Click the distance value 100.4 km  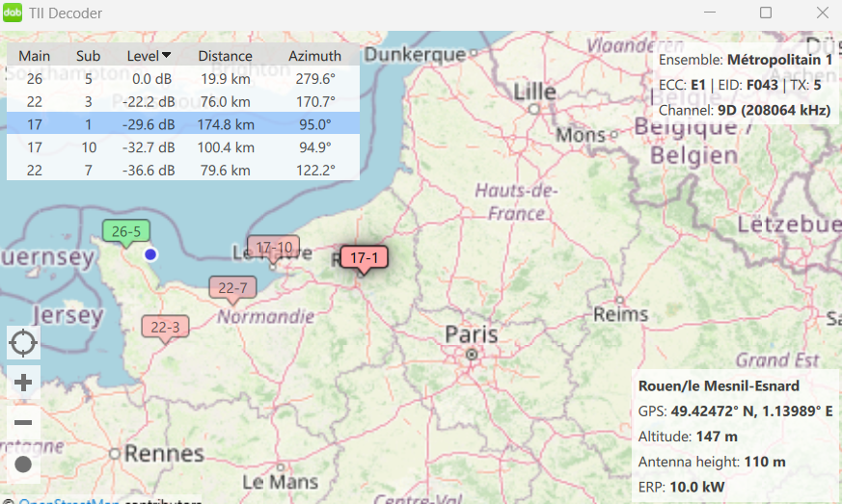pos(226,147)
